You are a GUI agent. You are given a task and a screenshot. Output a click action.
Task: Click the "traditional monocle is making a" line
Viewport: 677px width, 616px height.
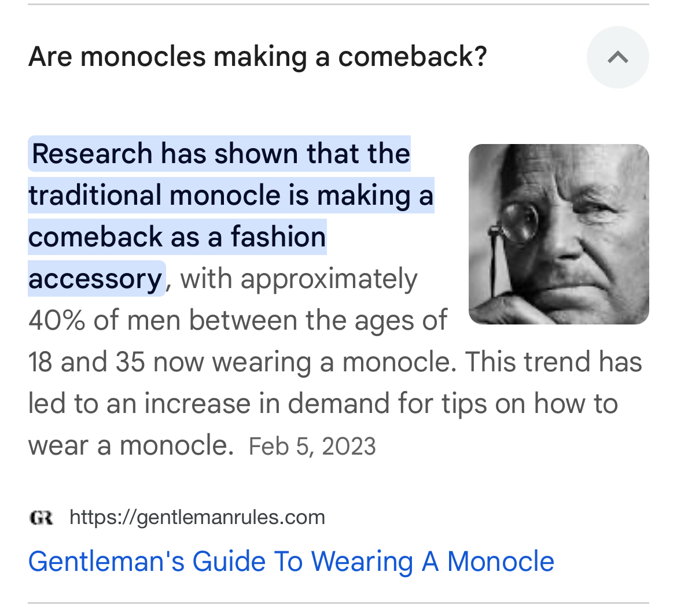click(230, 196)
